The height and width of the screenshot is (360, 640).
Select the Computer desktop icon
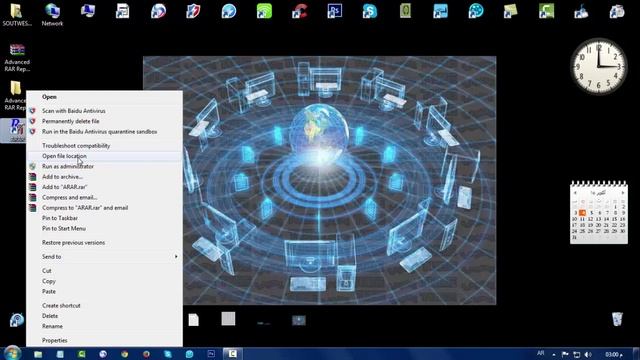click(87, 11)
